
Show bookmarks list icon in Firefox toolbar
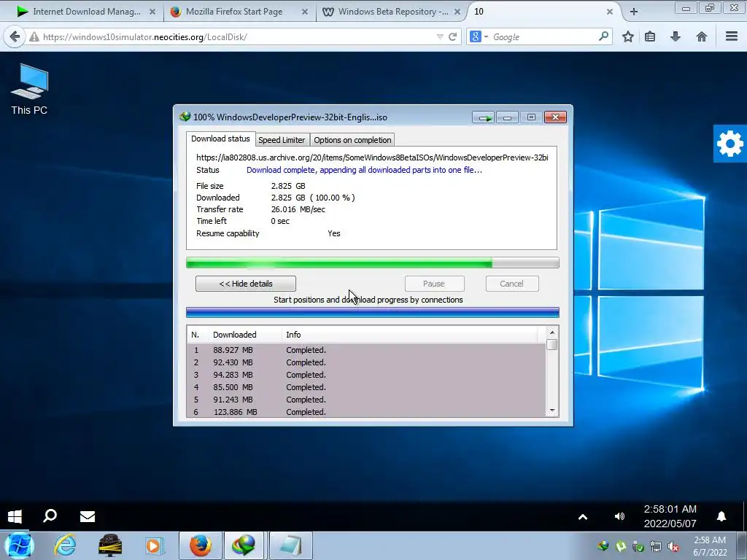tap(650, 36)
